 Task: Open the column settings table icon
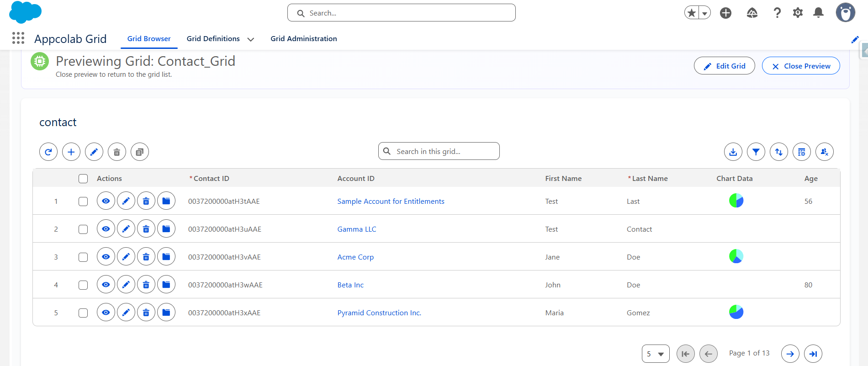[802, 152]
